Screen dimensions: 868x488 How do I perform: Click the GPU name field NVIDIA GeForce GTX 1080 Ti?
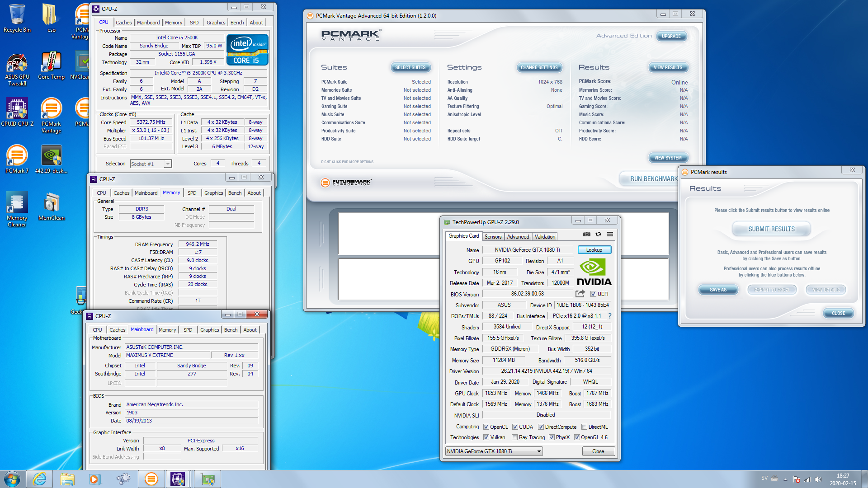[x=527, y=250]
